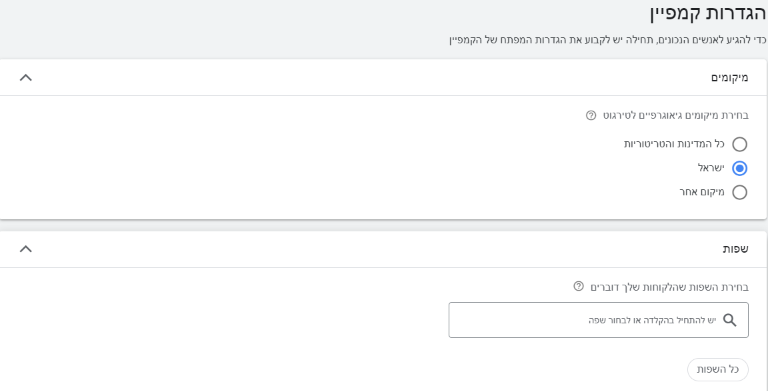Choose the מיקום אחר (other location) radio button
768x391 pixels.
[x=740, y=192]
